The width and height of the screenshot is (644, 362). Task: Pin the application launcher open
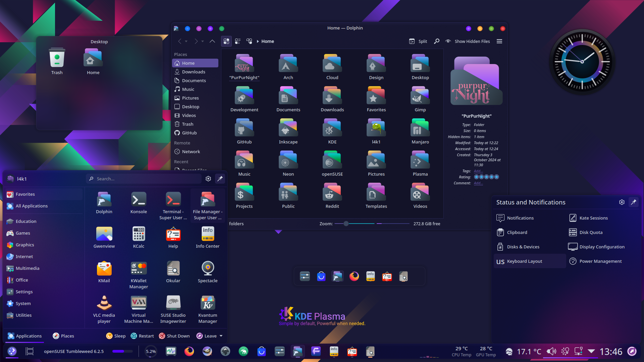pos(220,179)
